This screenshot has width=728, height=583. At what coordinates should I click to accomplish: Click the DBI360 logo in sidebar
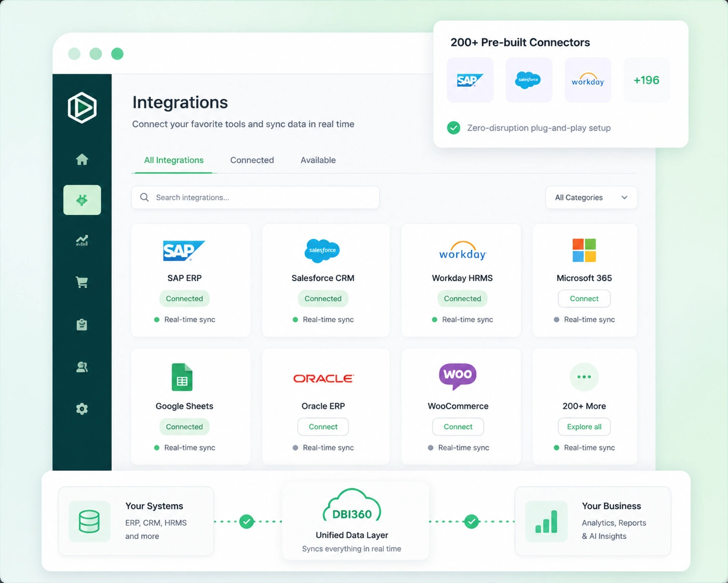click(82, 108)
